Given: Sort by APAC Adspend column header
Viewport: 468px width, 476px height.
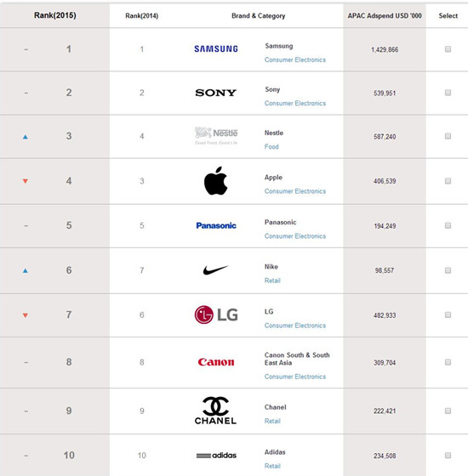Looking at the screenshot, I should (385, 16).
